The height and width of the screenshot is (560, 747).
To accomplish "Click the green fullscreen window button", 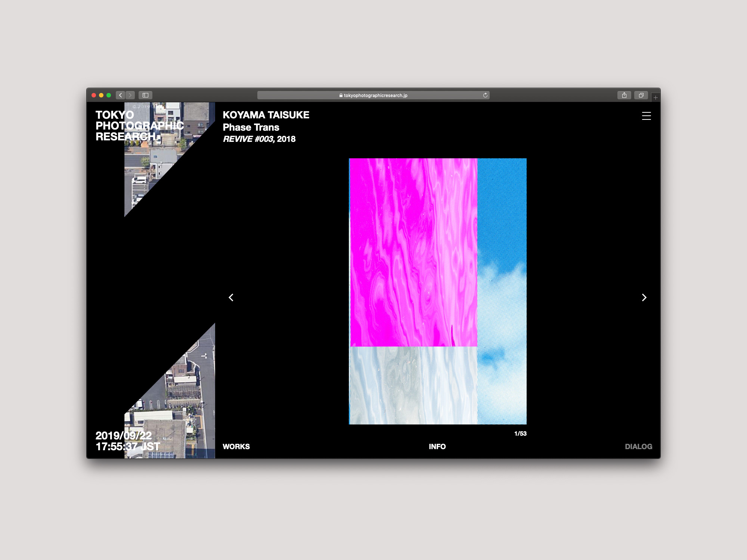I will pyautogui.click(x=109, y=95).
